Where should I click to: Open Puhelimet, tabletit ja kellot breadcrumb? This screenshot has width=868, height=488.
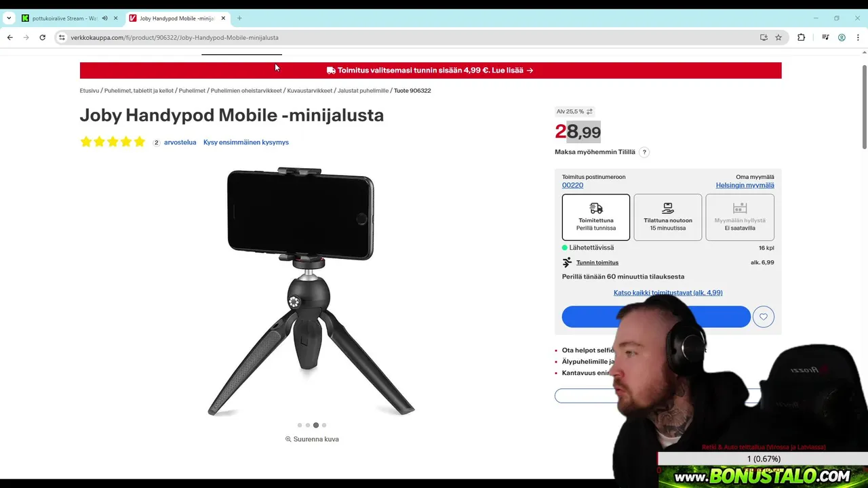pos(139,90)
